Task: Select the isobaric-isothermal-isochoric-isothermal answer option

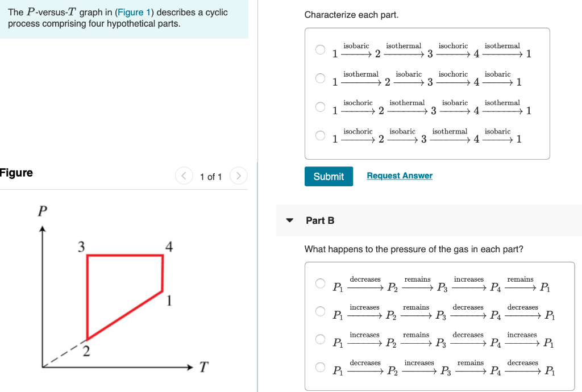Action: [x=320, y=49]
